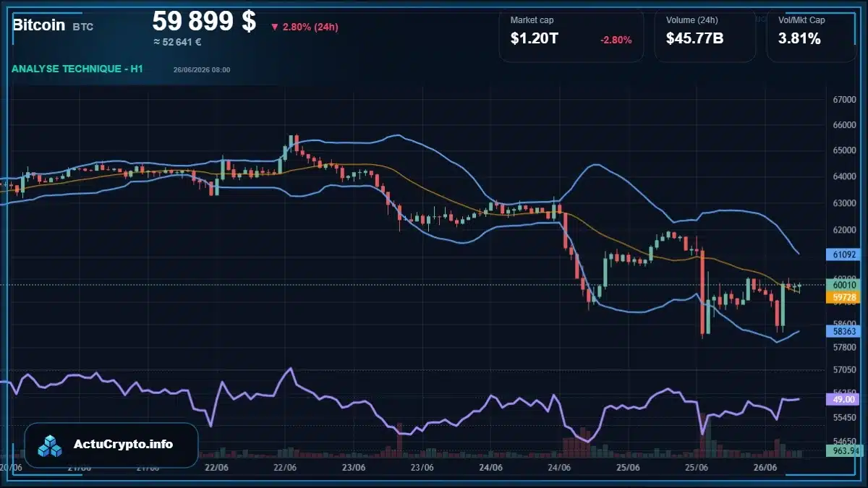Click the blue 61092 upper band tag

click(843, 254)
